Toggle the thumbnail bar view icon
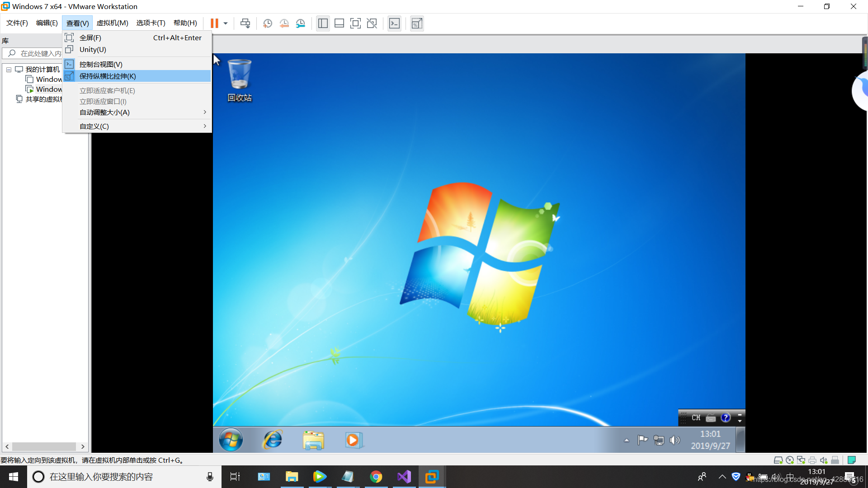The width and height of the screenshot is (868, 488). tap(339, 23)
